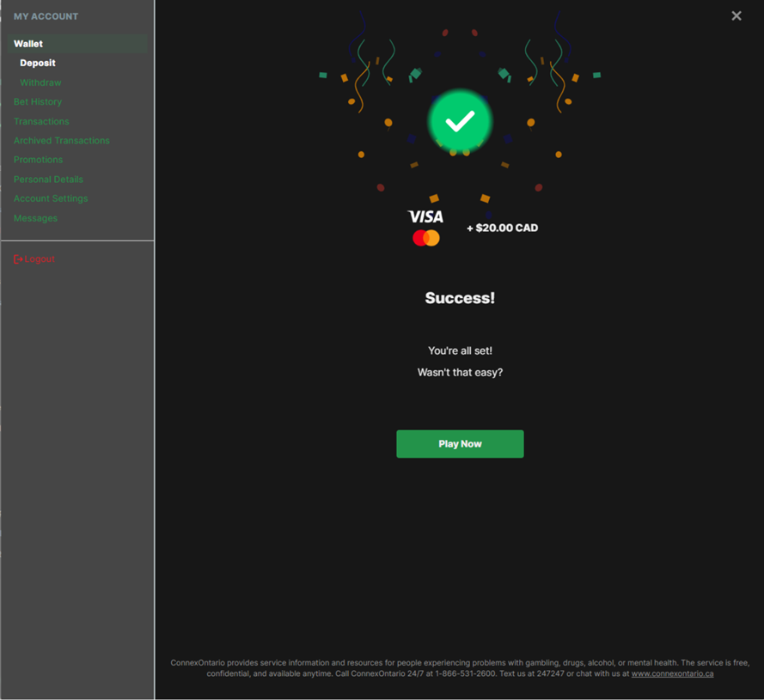Open Messages in the sidebar
This screenshot has width=764, height=700.
point(35,218)
